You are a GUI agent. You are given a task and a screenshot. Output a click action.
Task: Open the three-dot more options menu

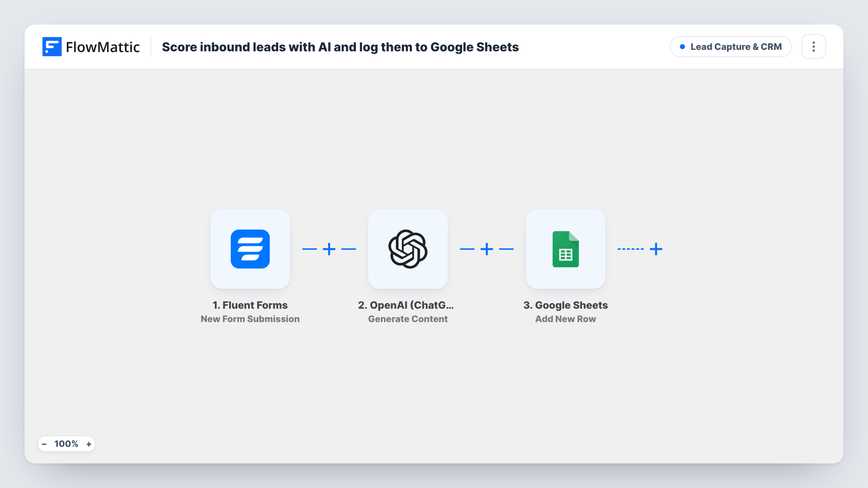814,47
